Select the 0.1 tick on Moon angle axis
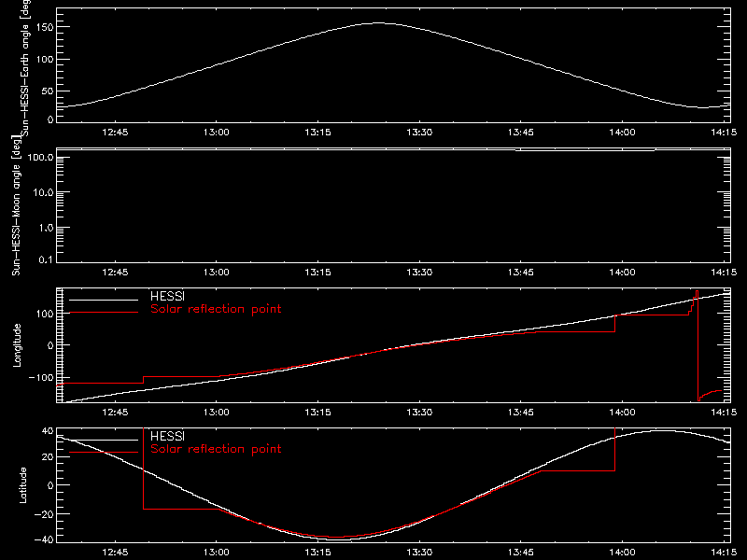Screen dimensions: 747x560 click(x=45, y=259)
